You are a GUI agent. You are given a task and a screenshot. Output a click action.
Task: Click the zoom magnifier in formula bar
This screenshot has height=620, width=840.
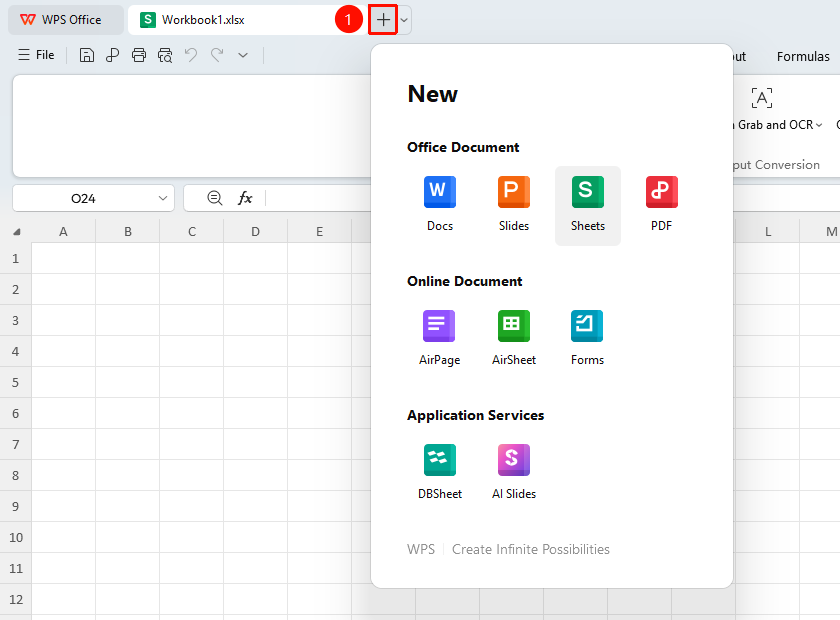click(215, 198)
